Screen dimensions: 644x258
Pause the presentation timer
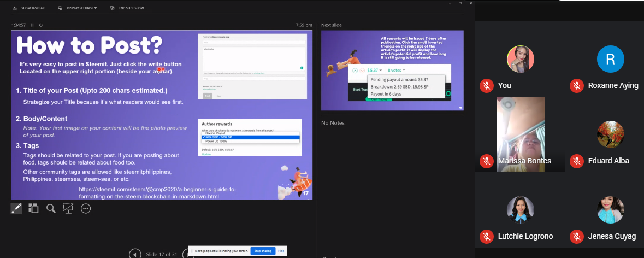32,25
